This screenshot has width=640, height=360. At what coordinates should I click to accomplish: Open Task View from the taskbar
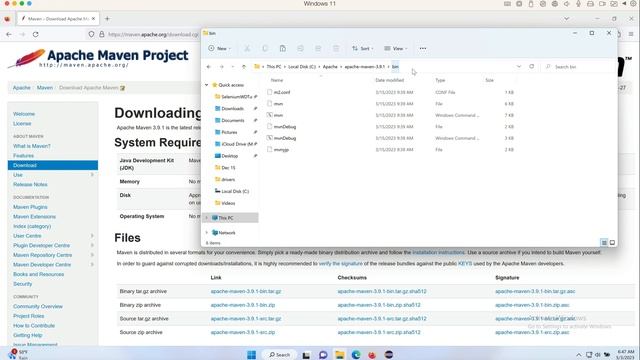pyautogui.click(x=306, y=355)
